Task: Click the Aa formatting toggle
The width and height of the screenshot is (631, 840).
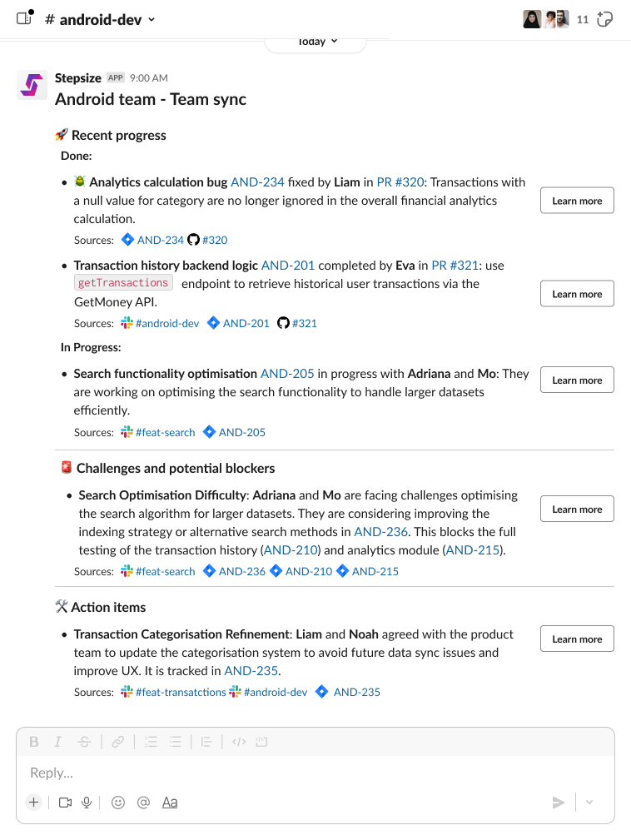Action: pyautogui.click(x=170, y=803)
